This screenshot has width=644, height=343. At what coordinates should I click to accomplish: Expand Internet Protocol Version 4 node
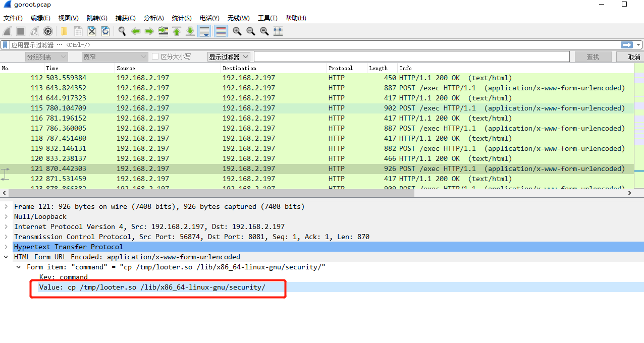(6, 226)
